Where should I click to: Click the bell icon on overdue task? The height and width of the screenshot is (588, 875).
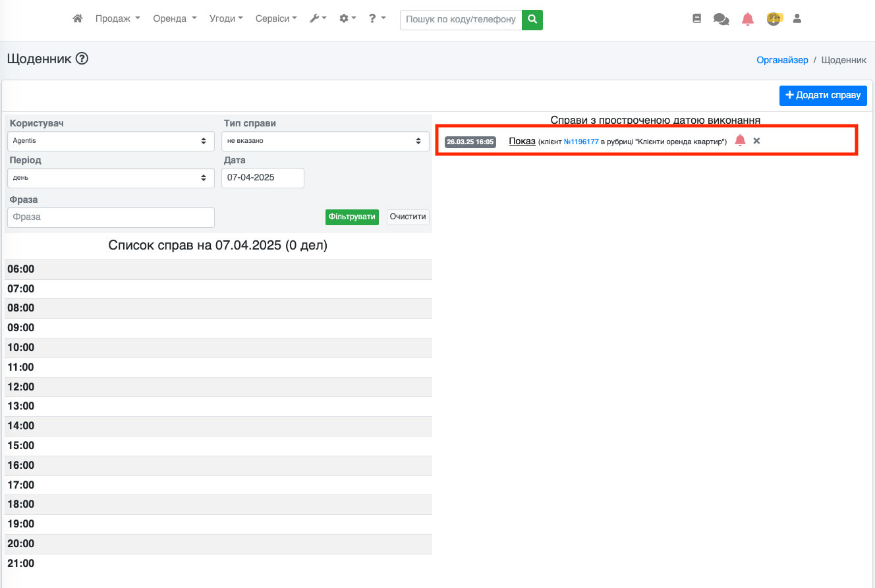click(740, 141)
